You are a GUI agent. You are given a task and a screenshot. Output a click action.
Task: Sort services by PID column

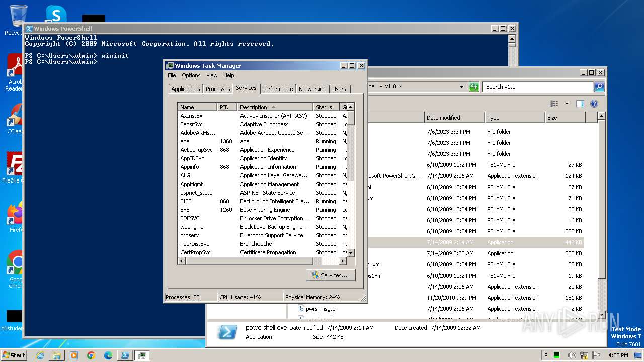click(227, 107)
